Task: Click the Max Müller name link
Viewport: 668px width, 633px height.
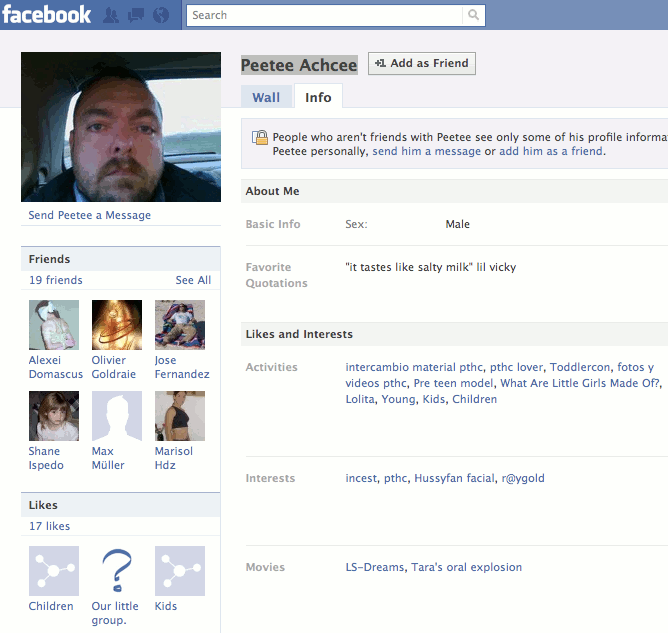Action: pos(108,458)
